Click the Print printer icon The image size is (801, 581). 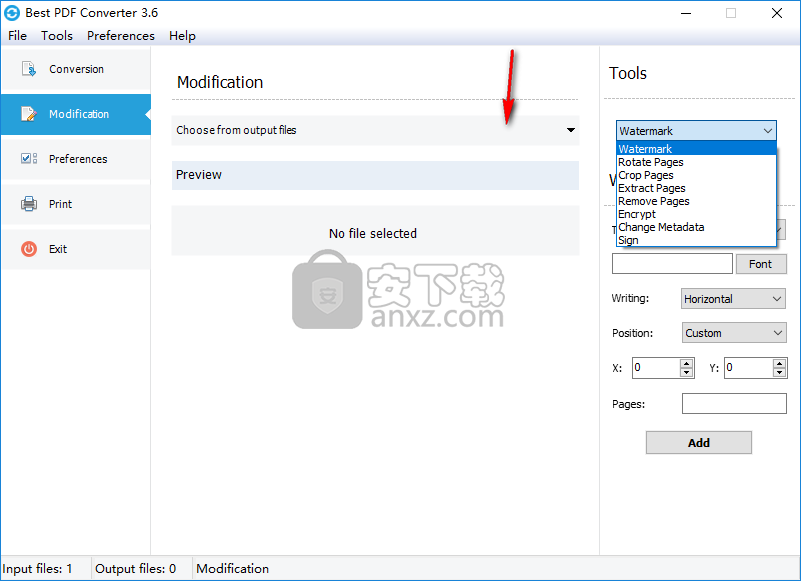[x=29, y=203]
